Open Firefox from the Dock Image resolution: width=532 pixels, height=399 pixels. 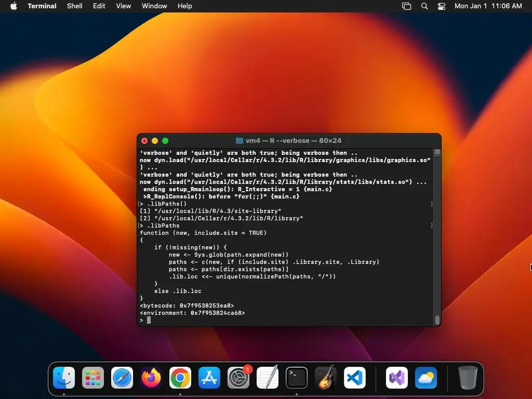click(x=151, y=378)
